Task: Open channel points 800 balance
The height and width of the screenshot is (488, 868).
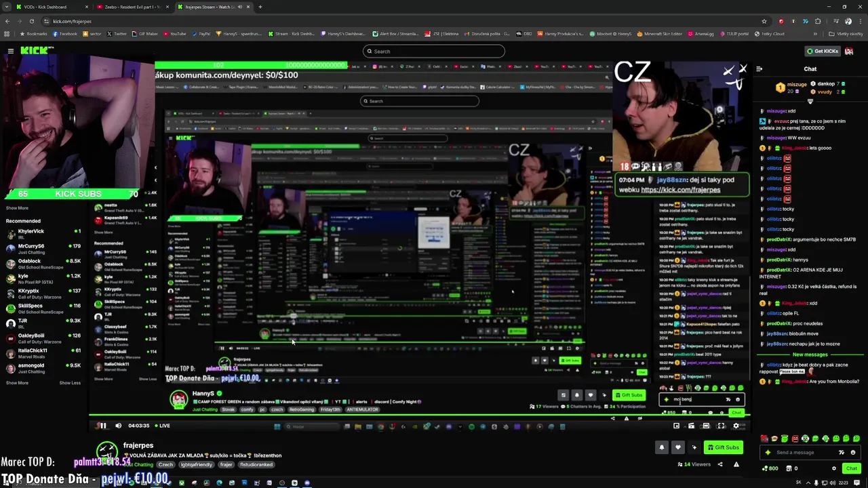Action: 770,468
